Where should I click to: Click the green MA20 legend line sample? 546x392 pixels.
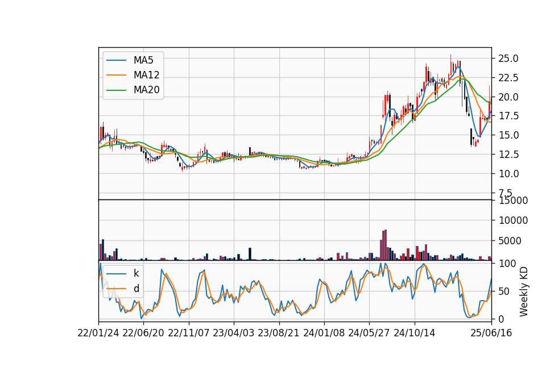pyautogui.click(x=116, y=90)
